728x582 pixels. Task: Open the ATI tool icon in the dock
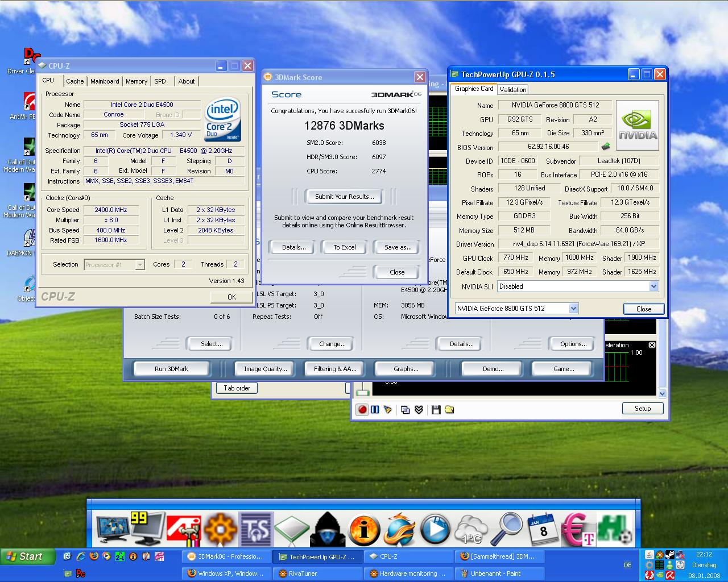[x=184, y=530]
